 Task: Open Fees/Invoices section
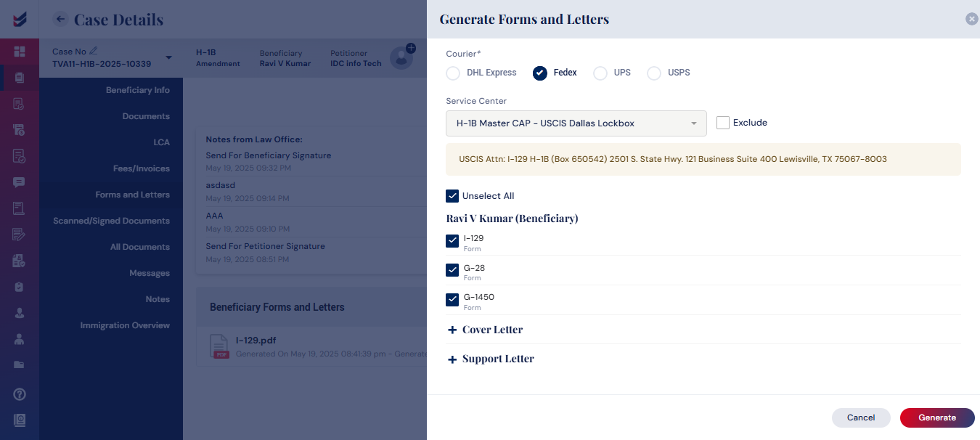pos(142,168)
